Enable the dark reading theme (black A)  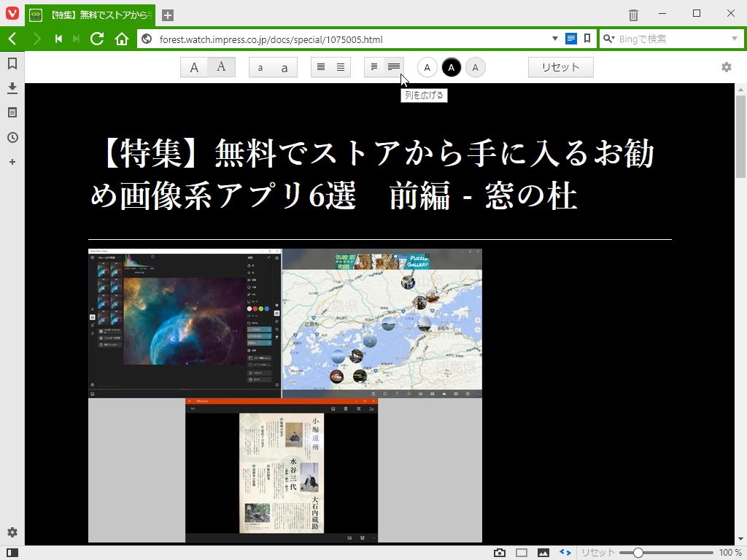(x=452, y=67)
